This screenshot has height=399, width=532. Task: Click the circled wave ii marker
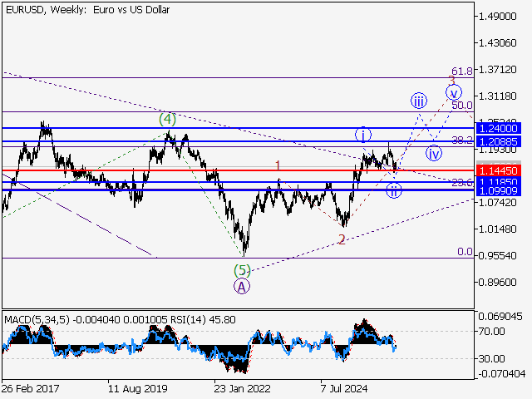click(394, 190)
